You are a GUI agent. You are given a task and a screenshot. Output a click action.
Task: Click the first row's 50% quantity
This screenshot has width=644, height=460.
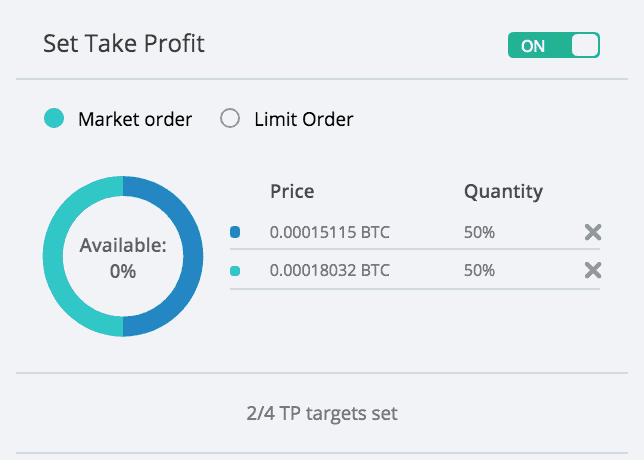(x=479, y=232)
